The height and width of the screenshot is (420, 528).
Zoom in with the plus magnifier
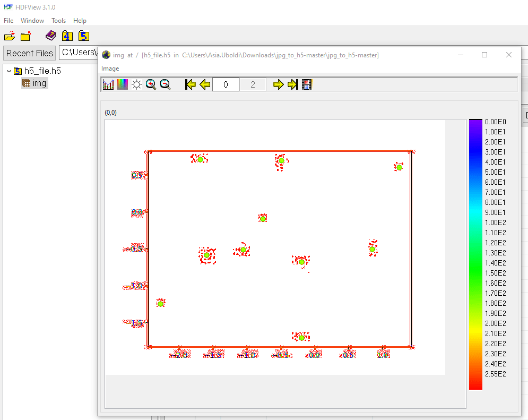(x=151, y=84)
